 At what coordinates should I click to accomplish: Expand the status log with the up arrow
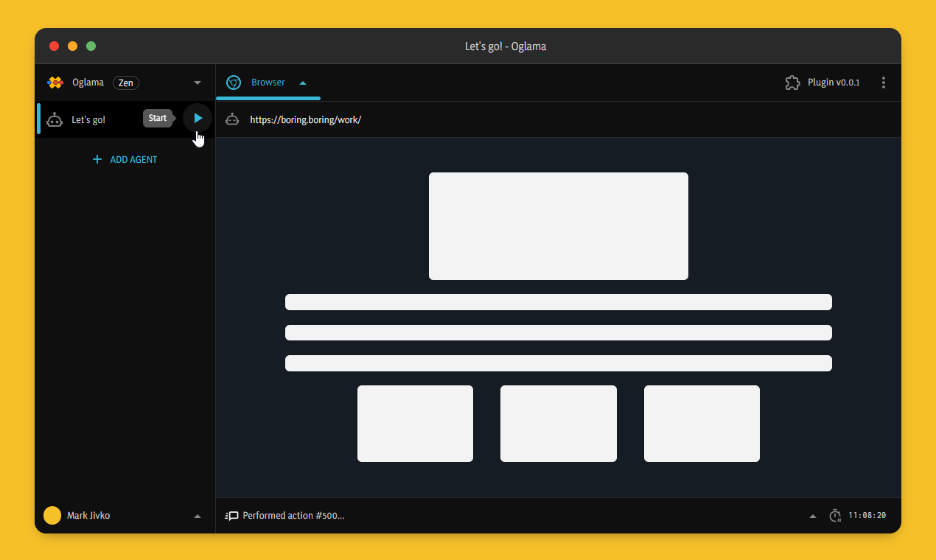(813, 515)
